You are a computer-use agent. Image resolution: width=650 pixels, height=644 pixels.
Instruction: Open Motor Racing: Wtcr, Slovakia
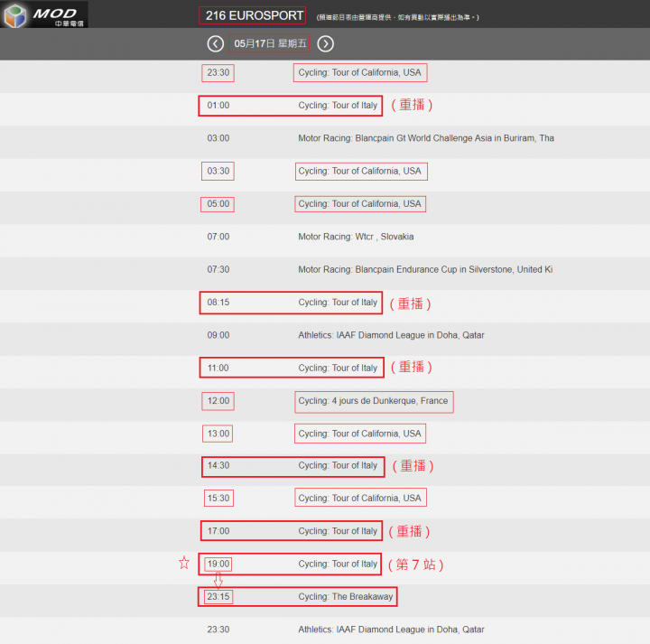pos(356,237)
